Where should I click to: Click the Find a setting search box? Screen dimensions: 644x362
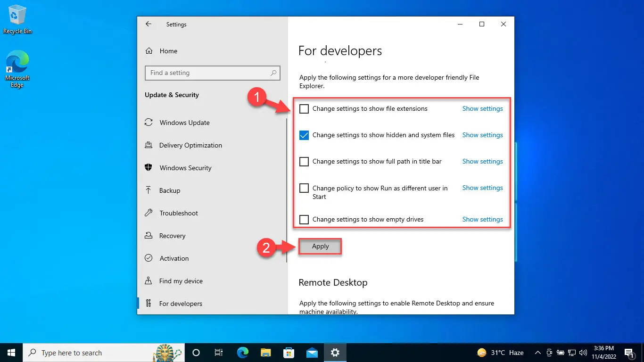pyautogui.click(x=213, y=73)
